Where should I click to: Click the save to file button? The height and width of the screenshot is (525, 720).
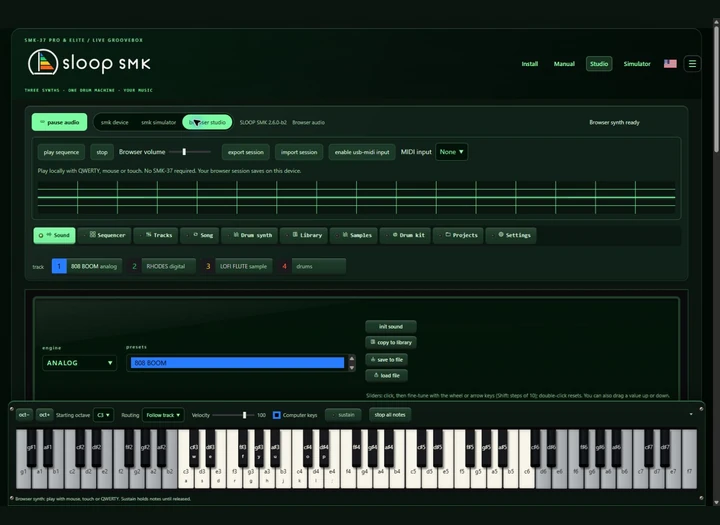tap(387, 360)
